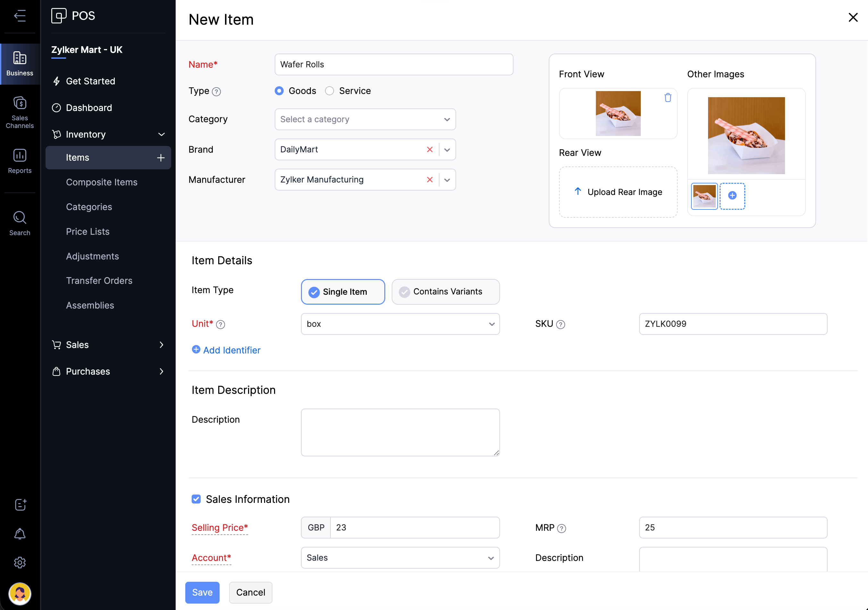This screenshot has height=610, width=868.
Task: Go to Assemblies
Action: pyautogui.click(x=90, y=305)
